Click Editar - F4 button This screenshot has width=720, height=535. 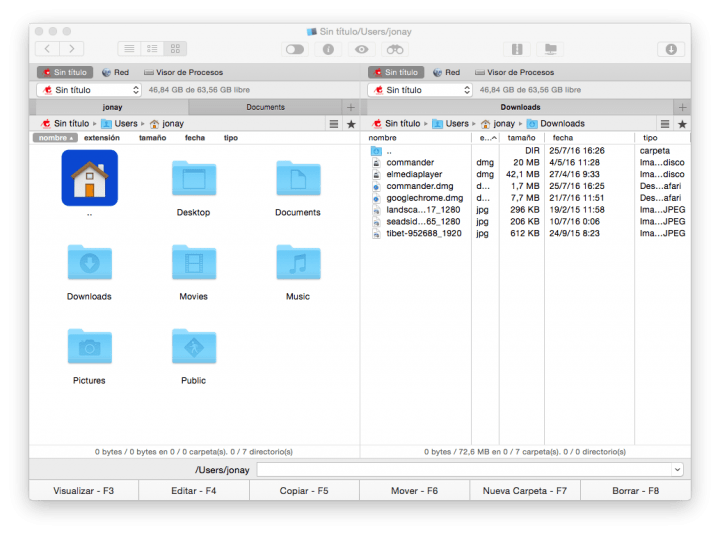pos(194,490)
